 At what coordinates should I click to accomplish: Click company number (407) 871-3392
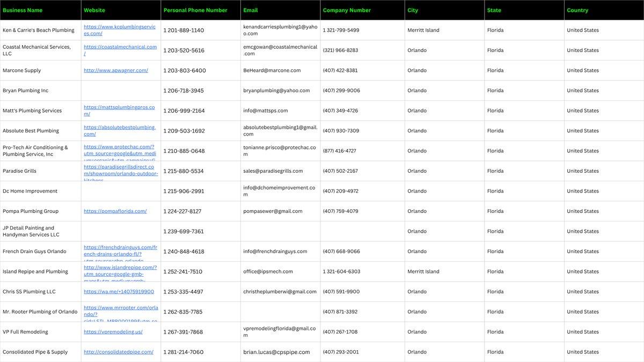pos(340,312)
